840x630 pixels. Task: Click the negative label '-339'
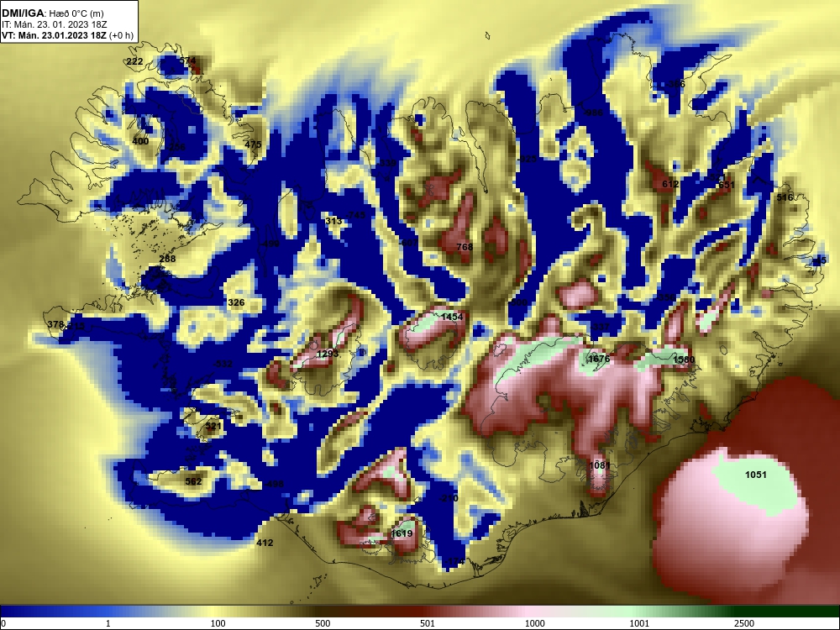(x=386, y=163)
